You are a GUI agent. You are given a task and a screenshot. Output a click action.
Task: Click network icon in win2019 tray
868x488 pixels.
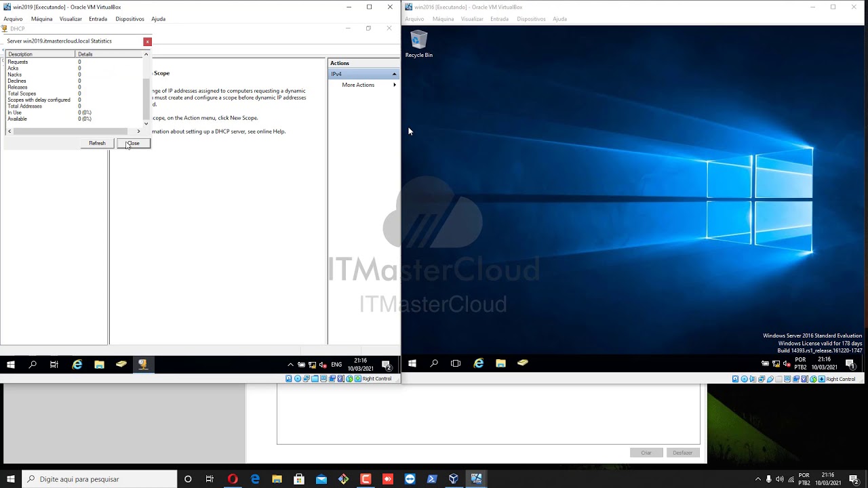[x=312, y=365]
